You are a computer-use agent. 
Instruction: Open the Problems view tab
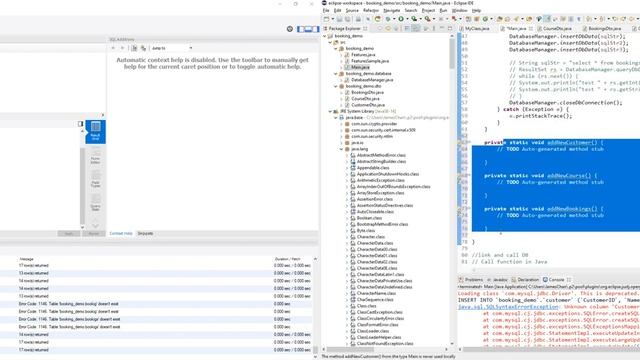tap(471, 280)
